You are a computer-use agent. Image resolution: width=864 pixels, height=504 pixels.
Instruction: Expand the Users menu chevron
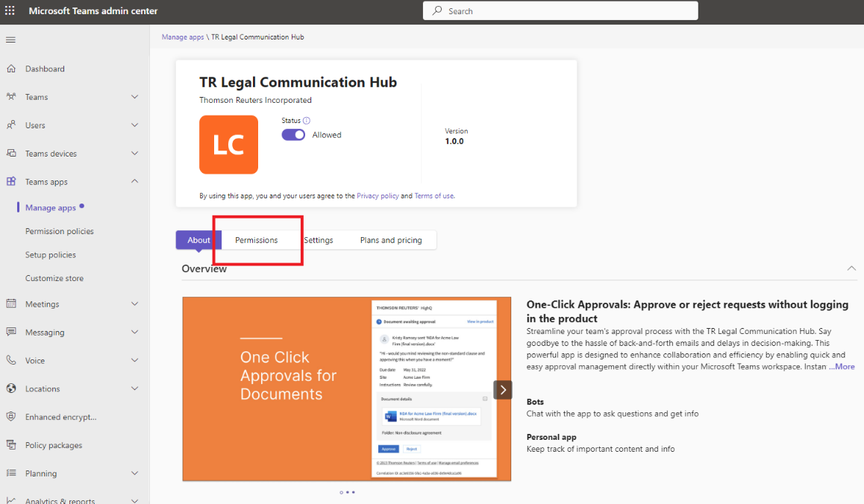click(134, 125)
